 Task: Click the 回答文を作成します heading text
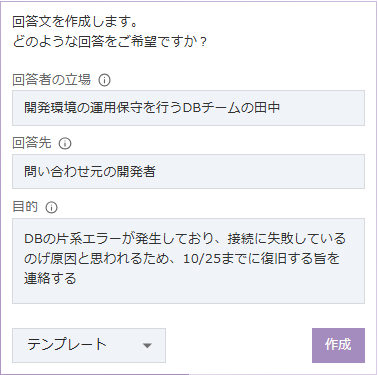coord(75,22)
